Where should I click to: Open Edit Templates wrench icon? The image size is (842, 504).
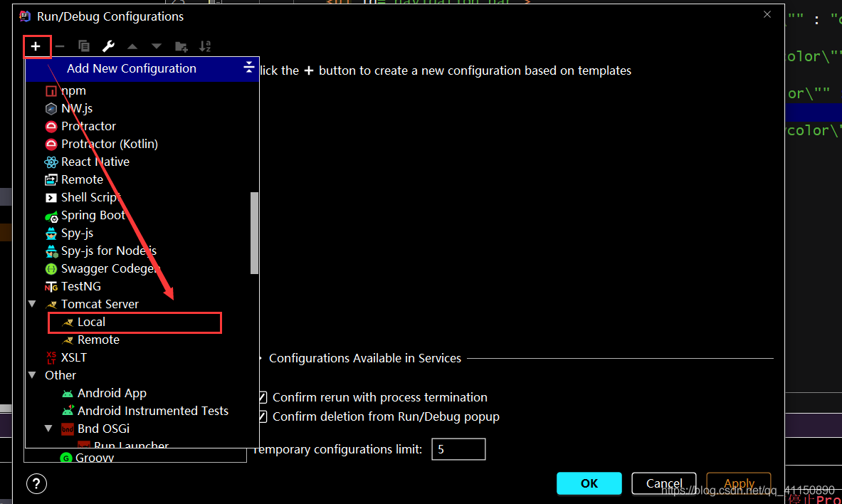pyautogui.click(x=108, y=47)
